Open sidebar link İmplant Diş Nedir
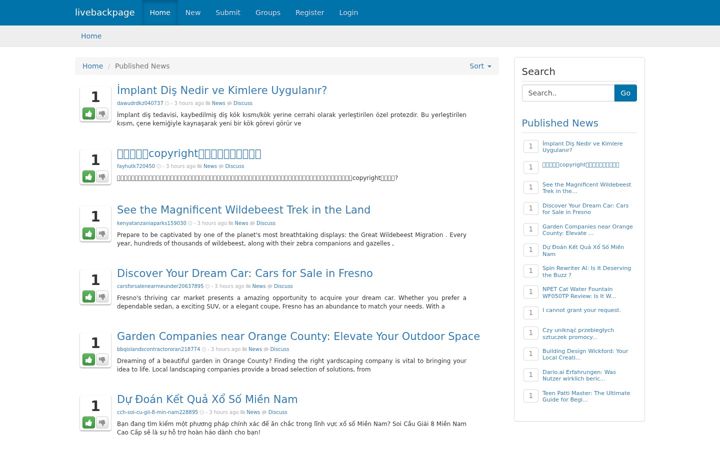This screenshot has height=450, width=720. coord(582,146)
